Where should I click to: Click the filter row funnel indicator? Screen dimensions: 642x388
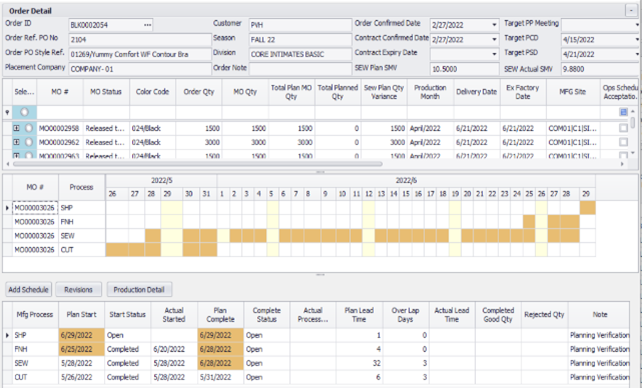point(7,112)
